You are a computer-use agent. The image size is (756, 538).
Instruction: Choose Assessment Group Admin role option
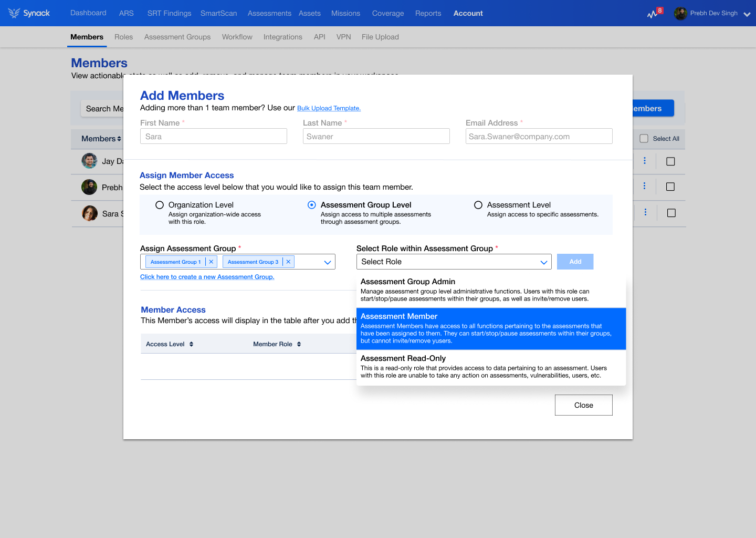pyautogui.click(x=491, y=290)
